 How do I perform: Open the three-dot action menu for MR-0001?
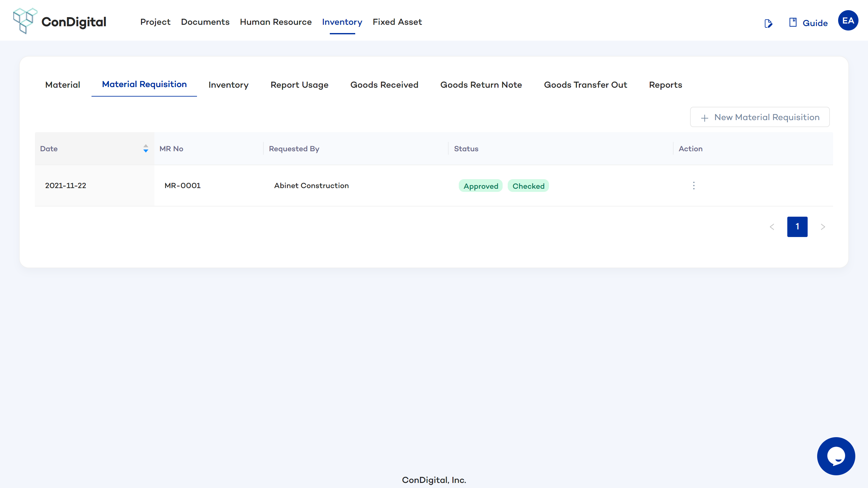click(x=694, y=186)
